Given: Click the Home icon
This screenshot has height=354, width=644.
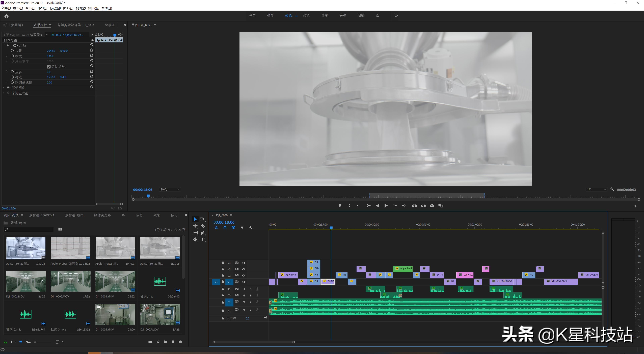Looking at the screenshot, I should pyautogui.click(x=7, y=16).
